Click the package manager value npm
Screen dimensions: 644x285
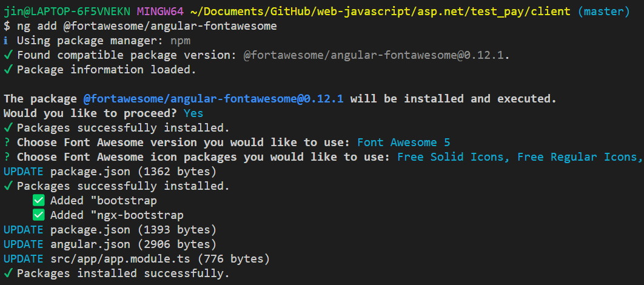180,41
